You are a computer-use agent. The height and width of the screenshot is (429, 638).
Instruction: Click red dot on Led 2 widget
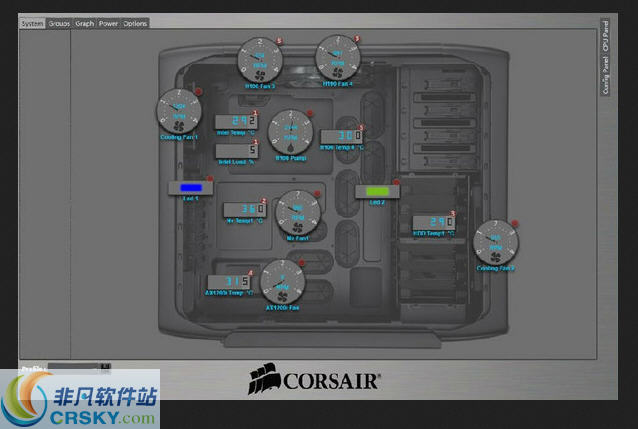click(396, 182)
